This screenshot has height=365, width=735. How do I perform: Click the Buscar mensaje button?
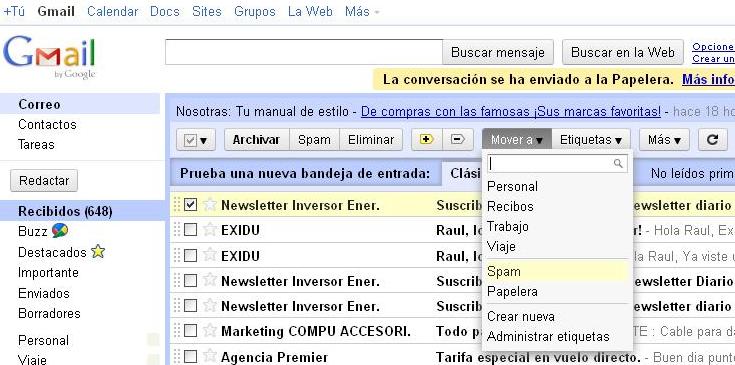pos(498,52)
